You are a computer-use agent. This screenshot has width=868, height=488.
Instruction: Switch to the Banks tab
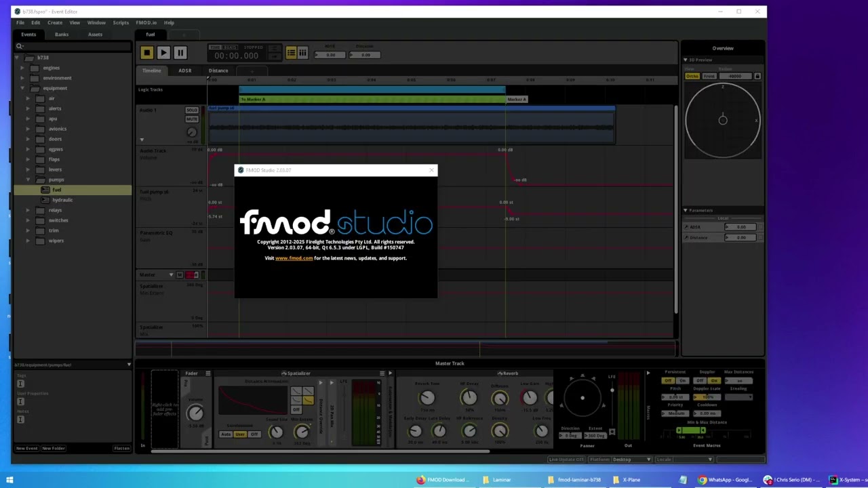pos(62,35)
